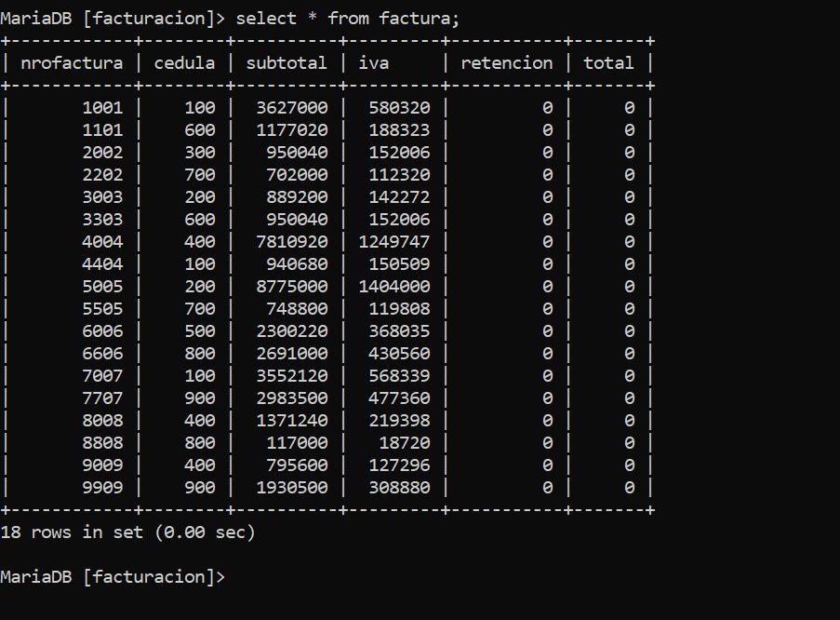Click invoice number 9909

[103, 488]
